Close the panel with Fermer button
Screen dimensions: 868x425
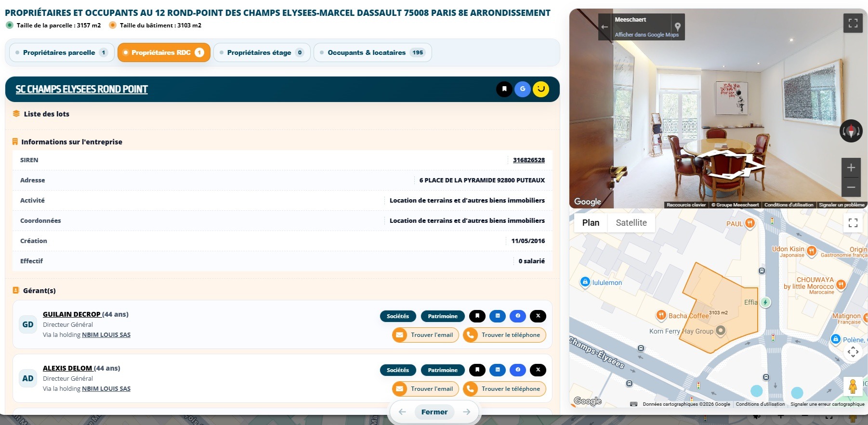point(434,412)
